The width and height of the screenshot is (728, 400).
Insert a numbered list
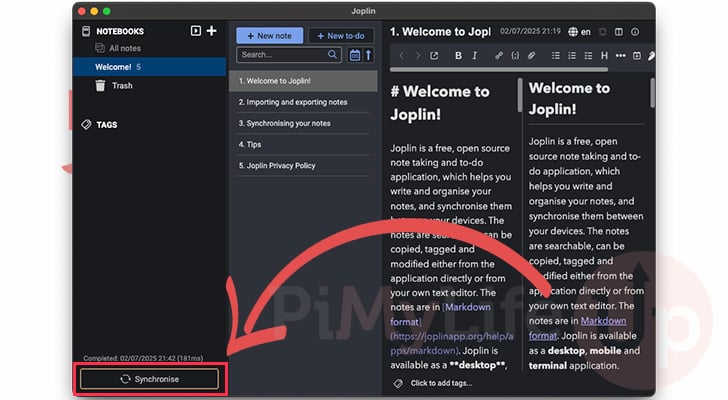point(572,56)
